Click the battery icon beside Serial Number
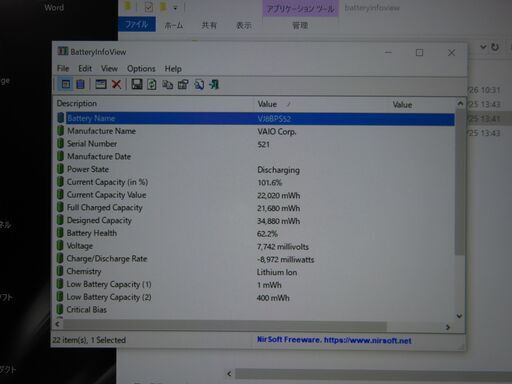 (x=61, y=143)
